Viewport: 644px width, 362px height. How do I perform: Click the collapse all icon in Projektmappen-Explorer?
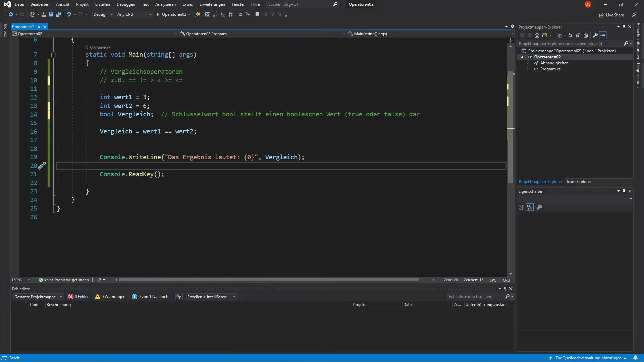pos(578,35)
